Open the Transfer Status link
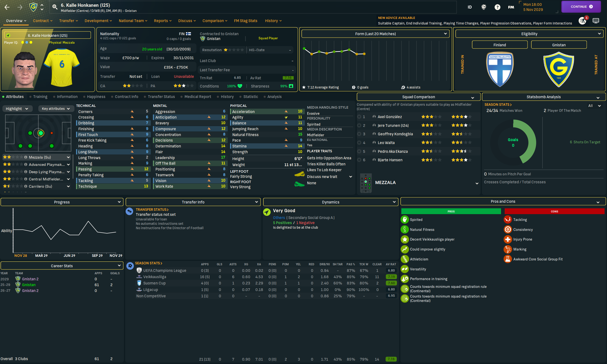 [152, 210]
